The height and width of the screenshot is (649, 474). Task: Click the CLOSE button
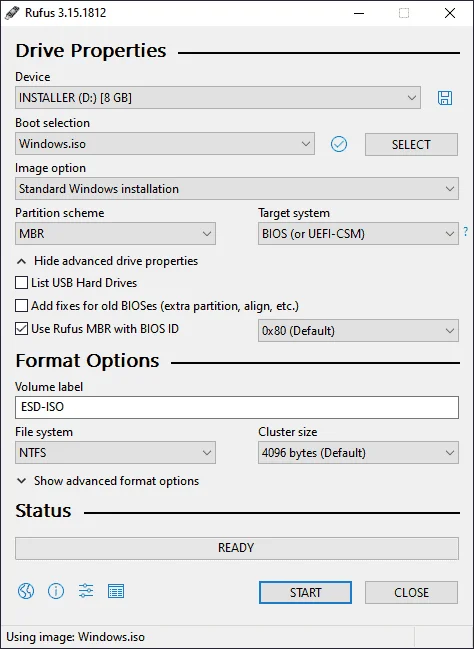[411, 592]
